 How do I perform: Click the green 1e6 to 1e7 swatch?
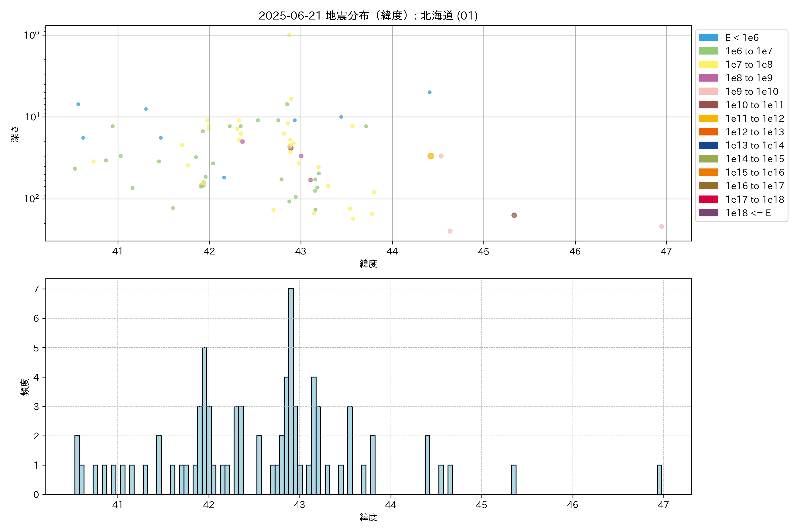coord(708,51)
